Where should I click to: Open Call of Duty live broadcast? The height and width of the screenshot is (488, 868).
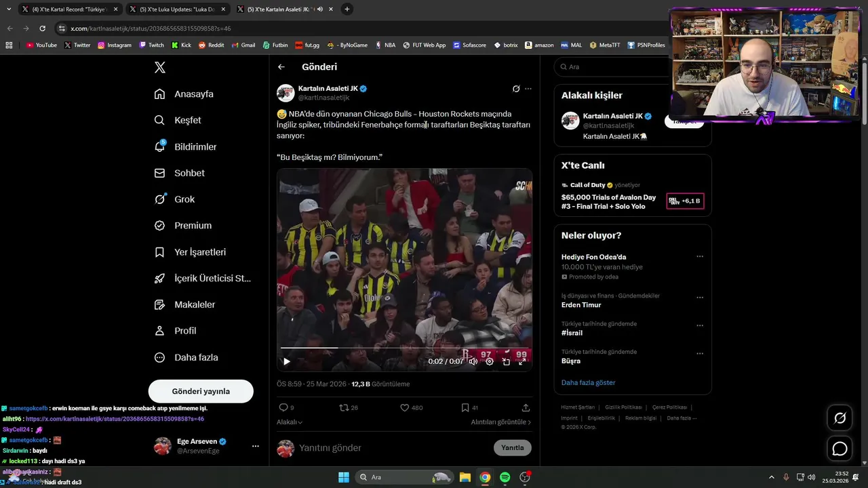click(633, 195)
